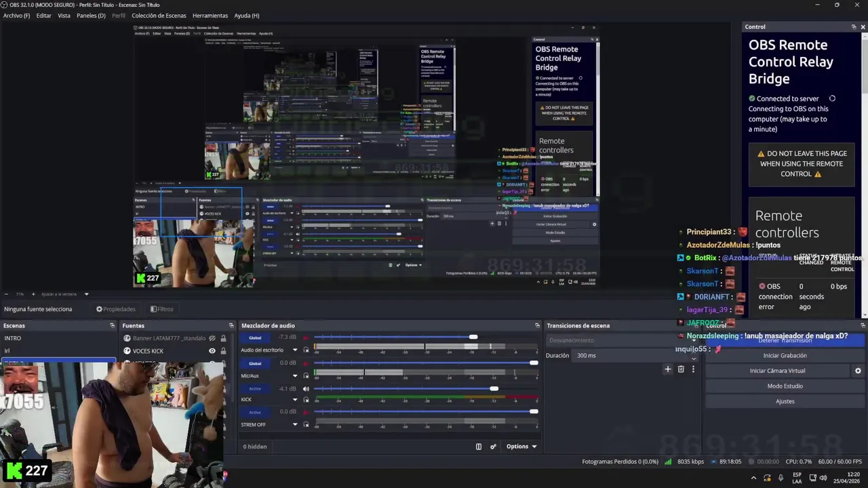
Task: Open Ajustes from the Control panel
Action: pos(785,401)
